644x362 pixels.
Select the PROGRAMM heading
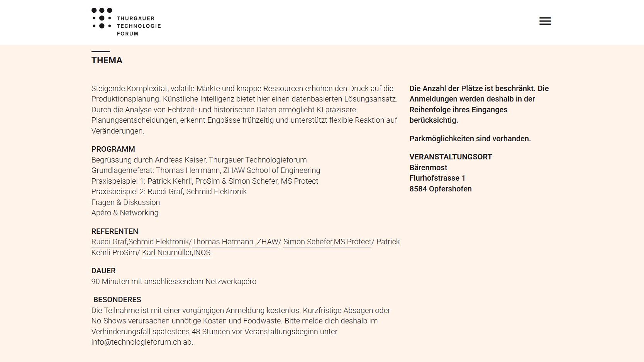pyautogui.click(x=113, y=149)
